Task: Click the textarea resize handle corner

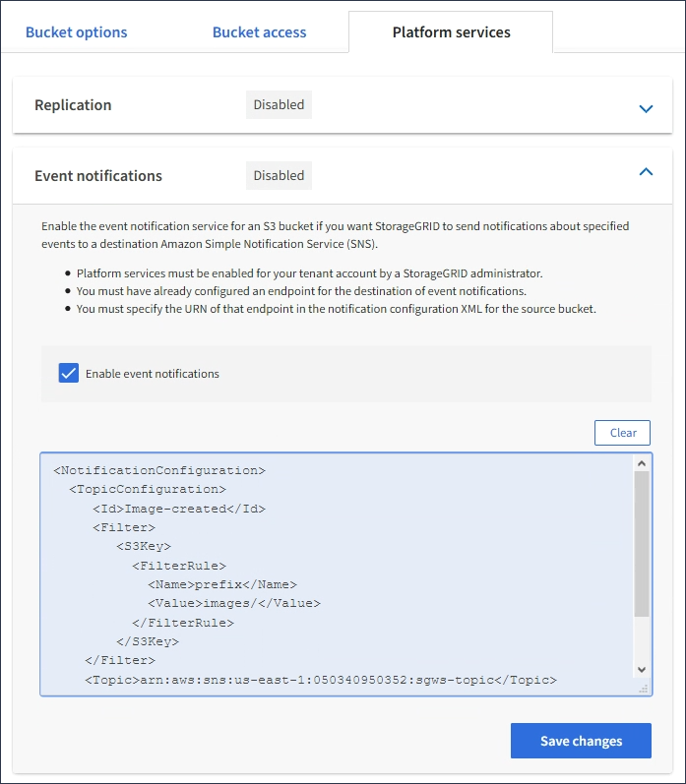Action: [645, 691]
